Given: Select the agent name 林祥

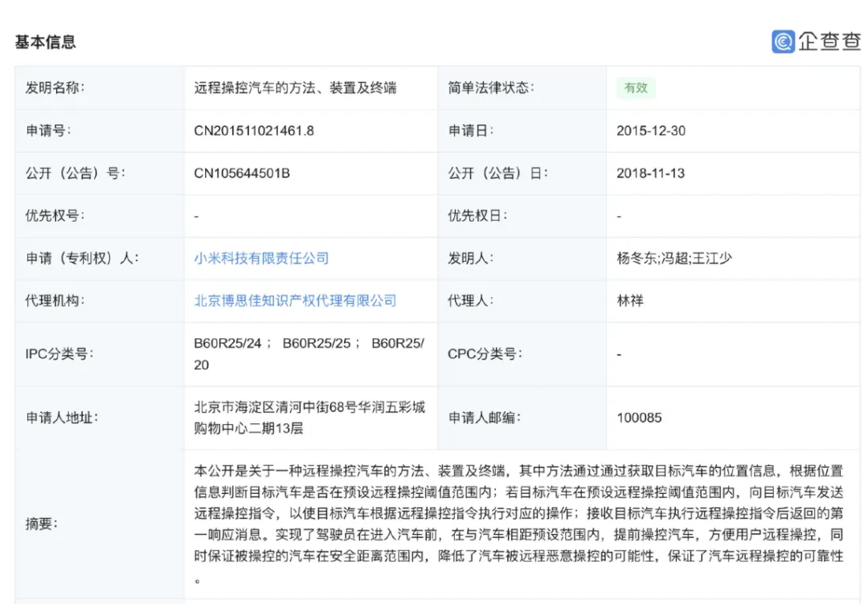Looking at the screenshot, I should coord(630,301).
